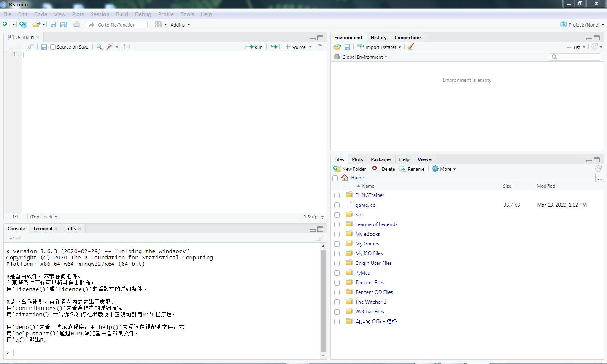Refresh the Environment pane
607x364 pixels.
595,47
